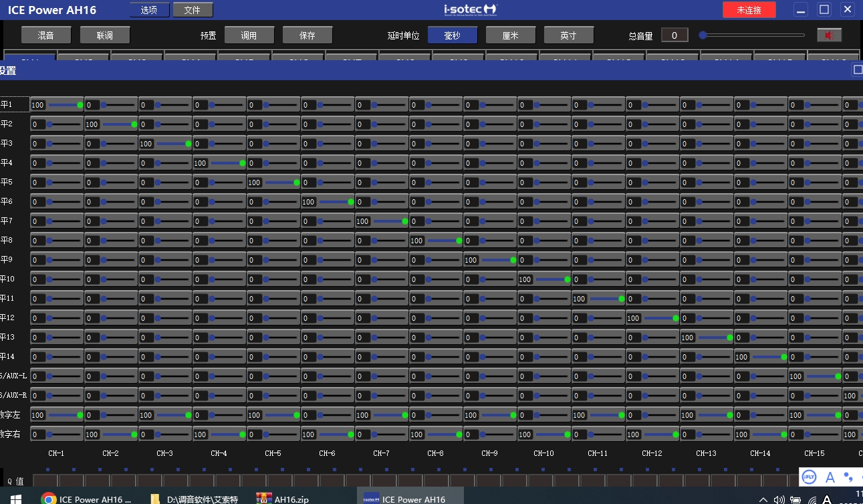The width and height of the screenshot is (863, 504).
Task: Click the i-sotec logo in title bar
Action: pos(471,9)
